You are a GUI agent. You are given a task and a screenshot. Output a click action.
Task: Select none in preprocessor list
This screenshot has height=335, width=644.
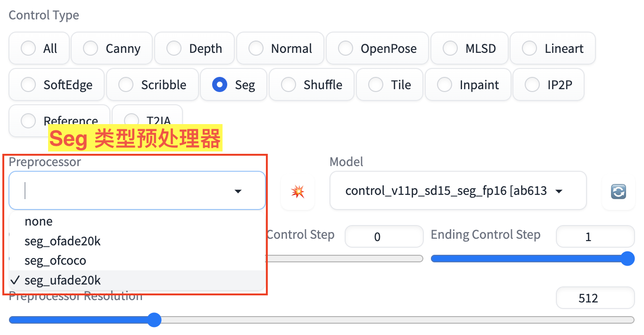[x=39, y=221]
